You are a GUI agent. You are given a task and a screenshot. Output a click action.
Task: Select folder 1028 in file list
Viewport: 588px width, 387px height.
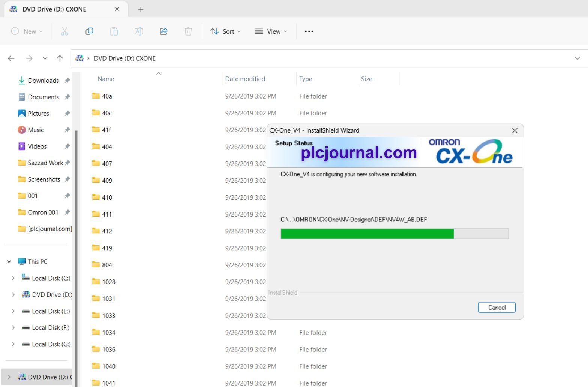click(x=109, y=282)
